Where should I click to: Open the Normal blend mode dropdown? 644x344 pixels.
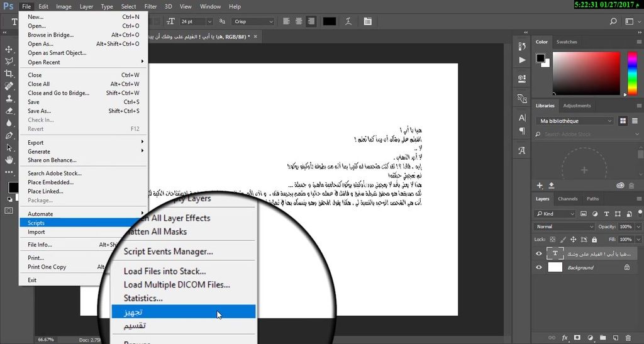tap(564, 226)
